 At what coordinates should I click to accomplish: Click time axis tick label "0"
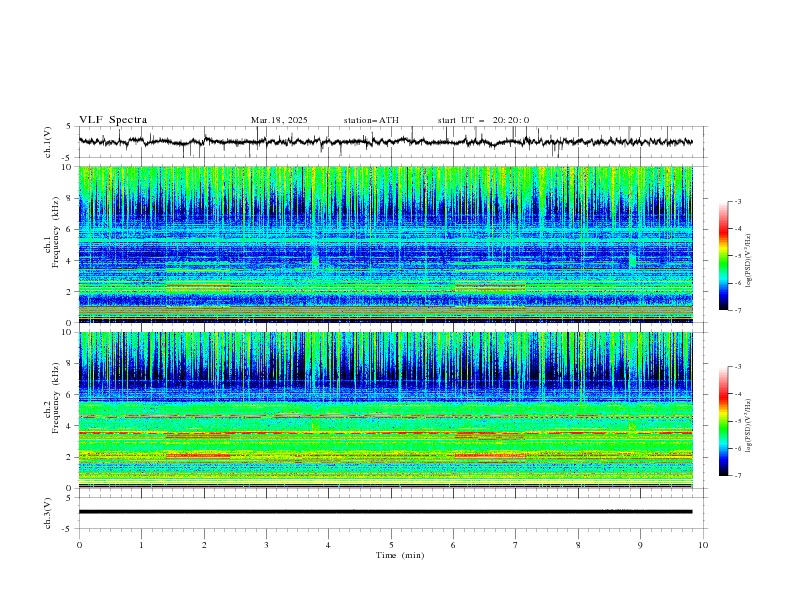pyautogui.click(x=79, y=545)
